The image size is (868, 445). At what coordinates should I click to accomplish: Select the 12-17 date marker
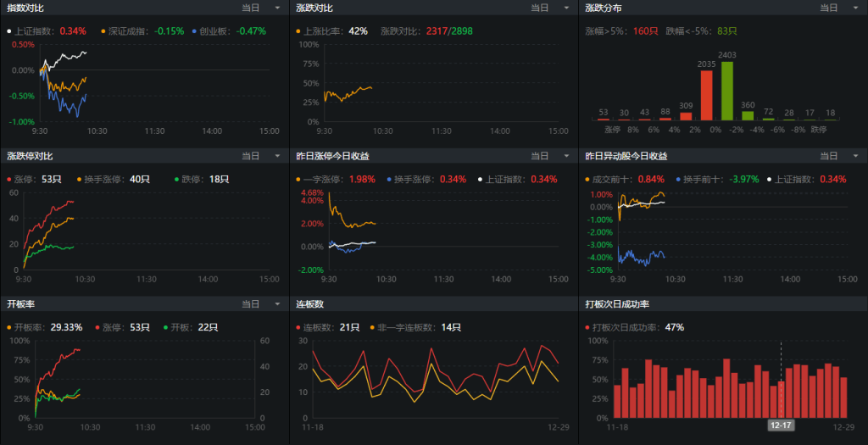(781, 425)
